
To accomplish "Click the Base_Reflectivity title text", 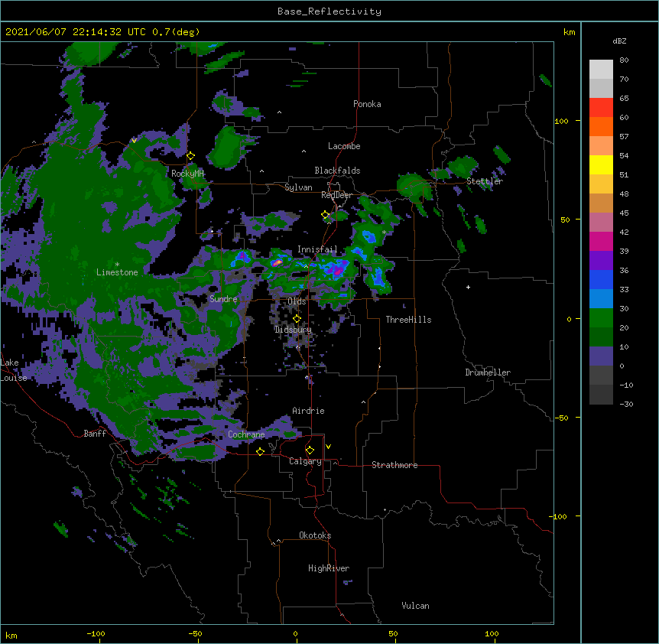I will tap(329, 11).
